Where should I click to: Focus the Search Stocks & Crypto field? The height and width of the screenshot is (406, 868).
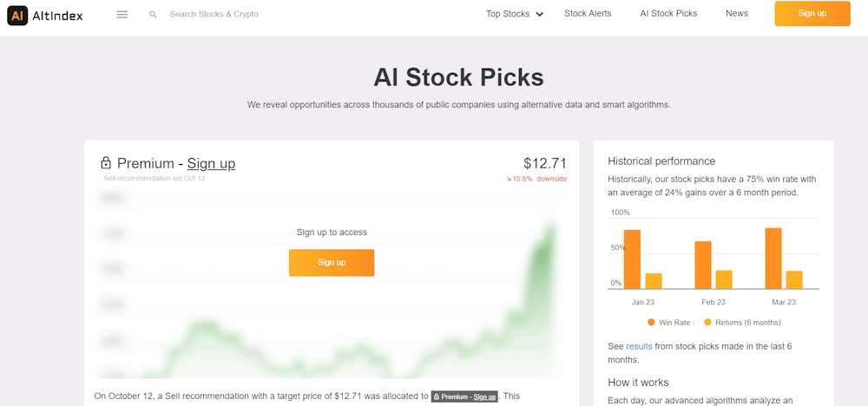(214, 15)
